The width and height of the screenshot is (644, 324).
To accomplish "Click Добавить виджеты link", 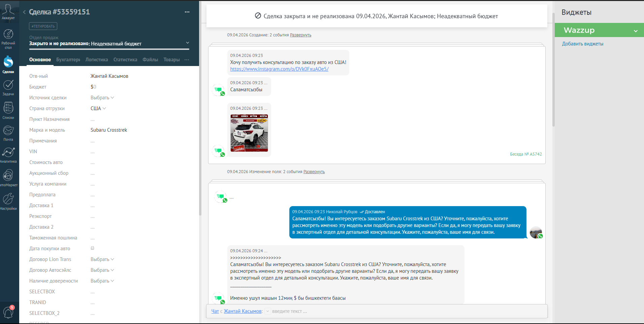I will (582, 44).
